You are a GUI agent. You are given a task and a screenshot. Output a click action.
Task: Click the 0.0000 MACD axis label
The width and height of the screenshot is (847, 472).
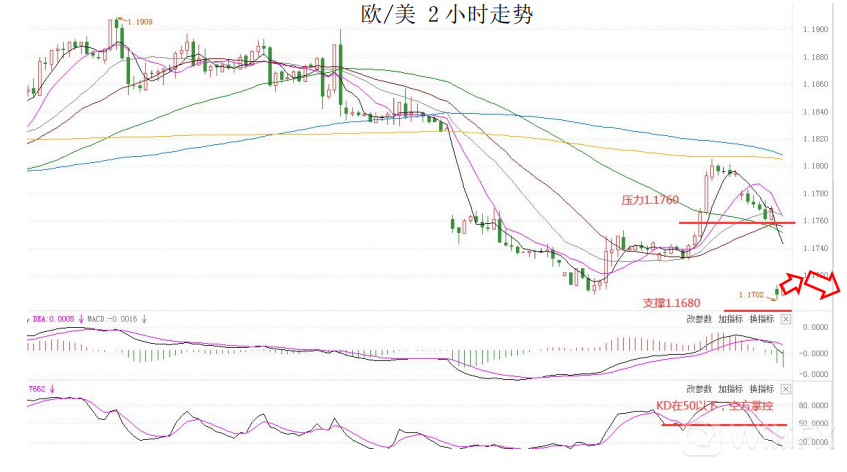click(815, 327)
